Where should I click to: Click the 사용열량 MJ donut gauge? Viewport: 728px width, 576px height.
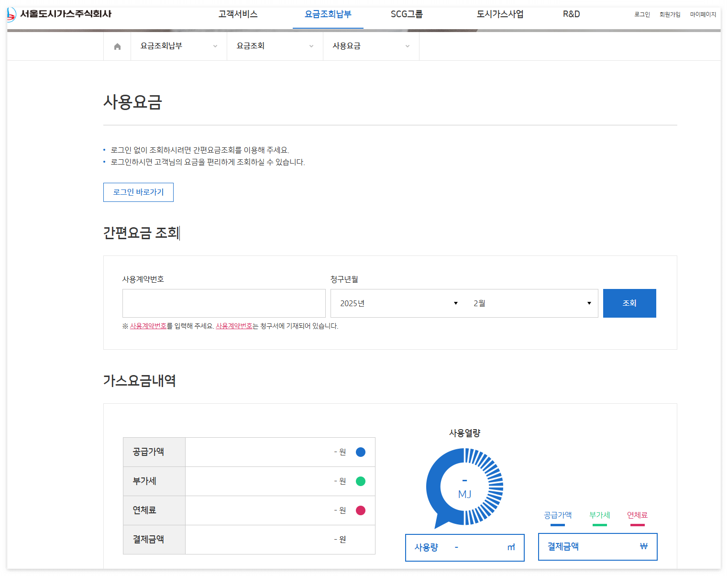tap(464, 487)
